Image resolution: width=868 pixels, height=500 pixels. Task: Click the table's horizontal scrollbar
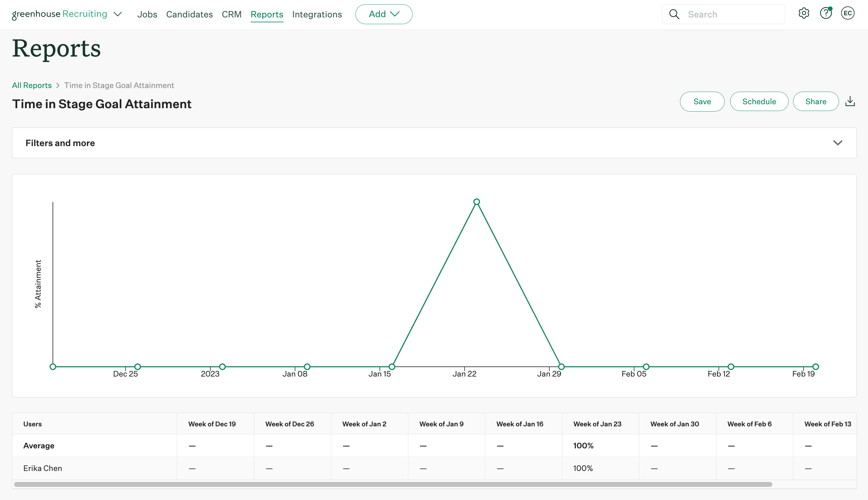coord(393,484)
